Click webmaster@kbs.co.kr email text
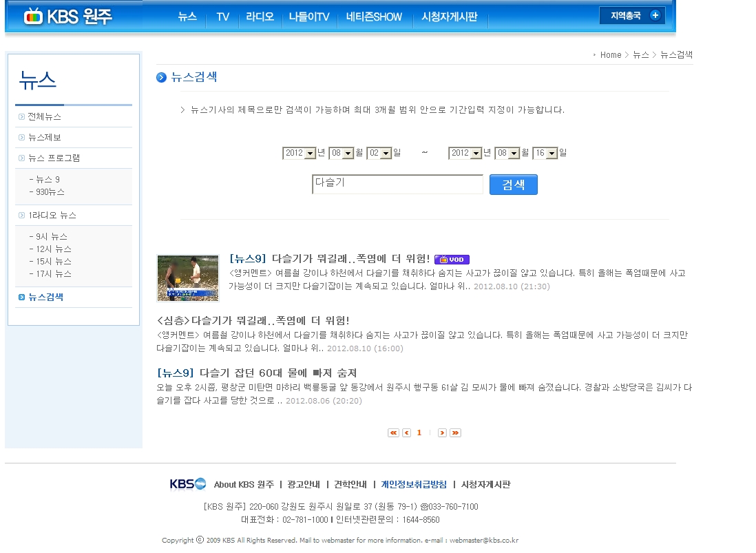Screen dimensions: 756x553 pos(484,541)
